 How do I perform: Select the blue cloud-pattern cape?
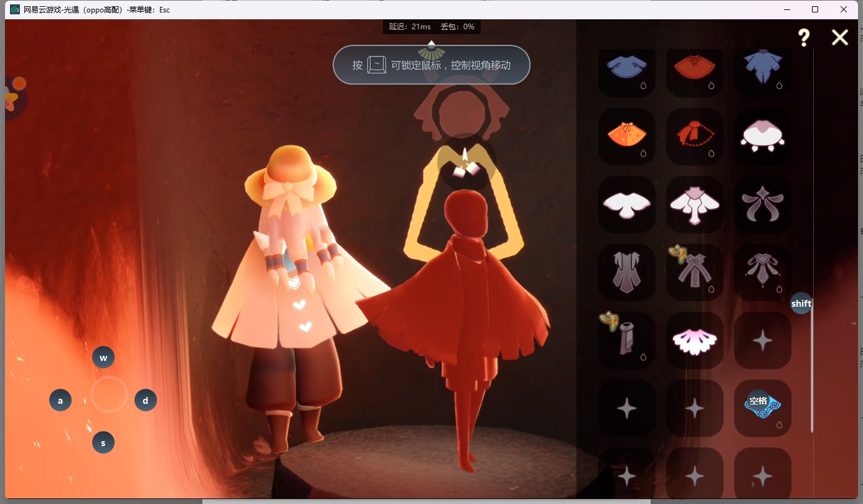pos(763,408)
